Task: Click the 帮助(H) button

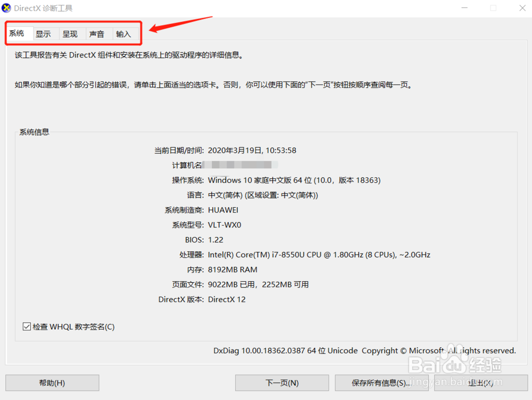Action: click(x=52, y=383)
